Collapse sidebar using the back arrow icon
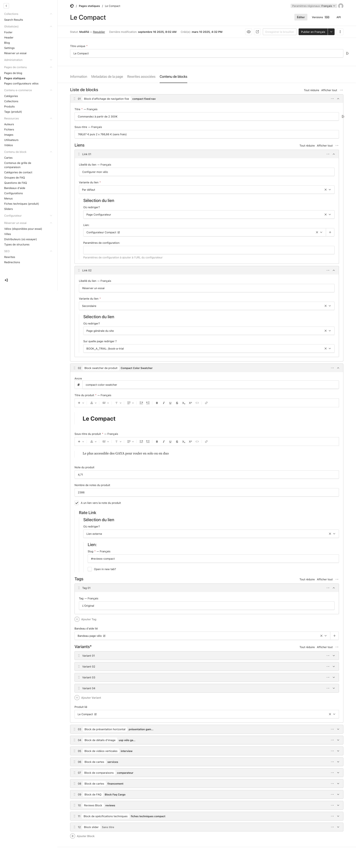Screen dimensions: 362x868 pos(6,6)
